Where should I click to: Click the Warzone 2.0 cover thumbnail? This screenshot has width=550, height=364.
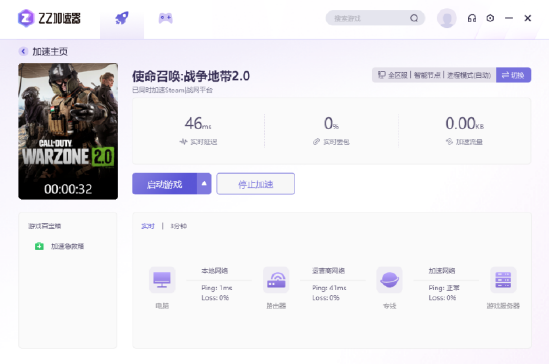point(68,131)
